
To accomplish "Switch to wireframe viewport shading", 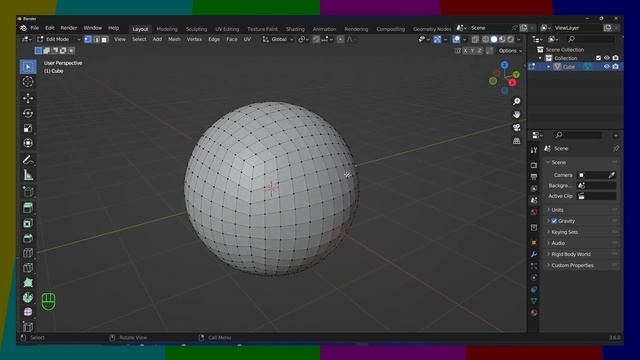I will 486,39.
